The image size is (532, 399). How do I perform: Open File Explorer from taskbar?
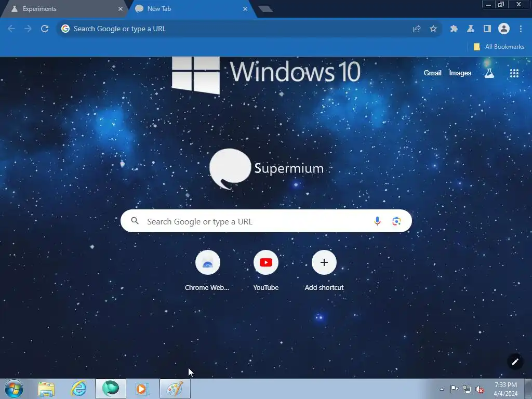point(46,389)
